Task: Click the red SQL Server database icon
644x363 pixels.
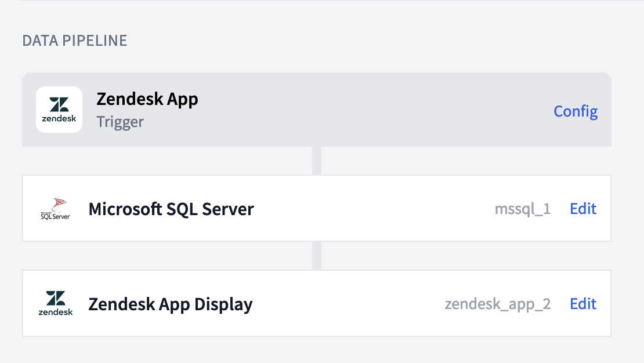Action: click(x=55, y=208)
